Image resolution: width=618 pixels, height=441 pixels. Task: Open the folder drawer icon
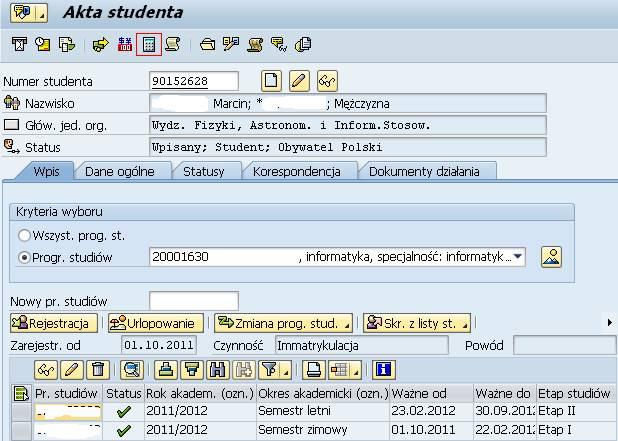click(207, 44)
